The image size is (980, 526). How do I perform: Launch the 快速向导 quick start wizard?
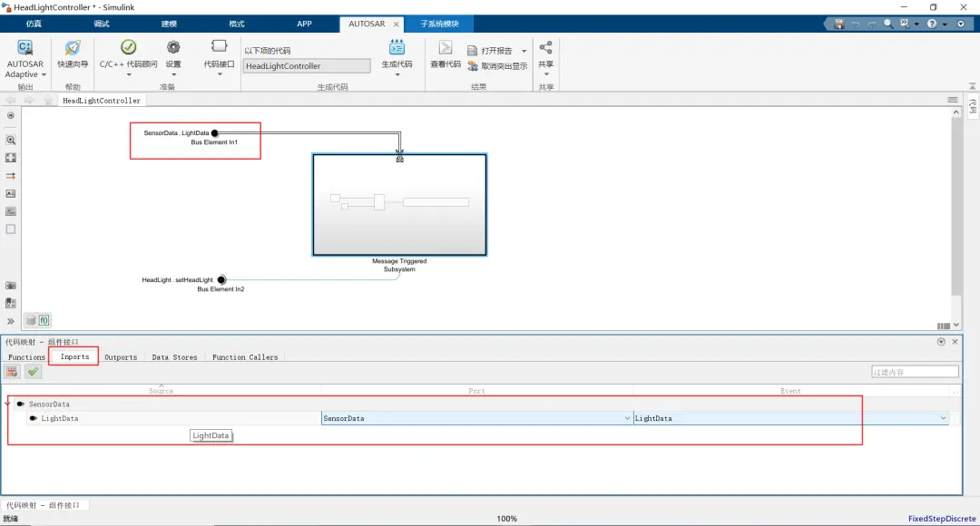click(73, 54)
